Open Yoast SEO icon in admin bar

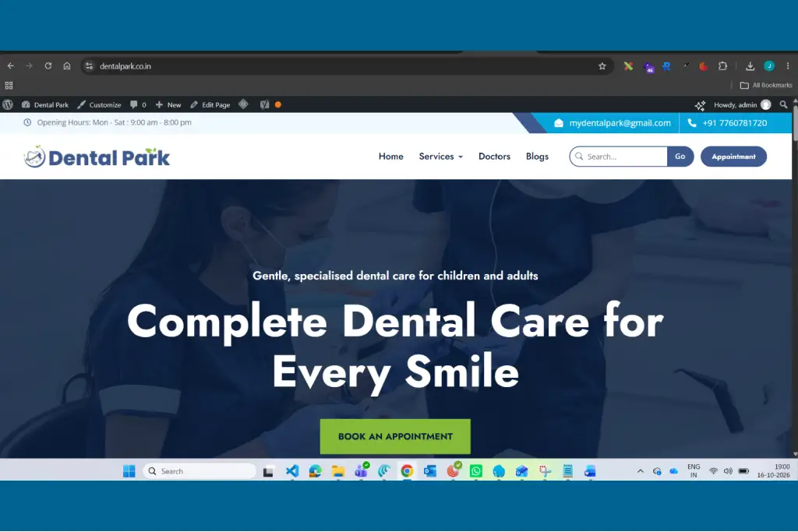pos(264,105)
